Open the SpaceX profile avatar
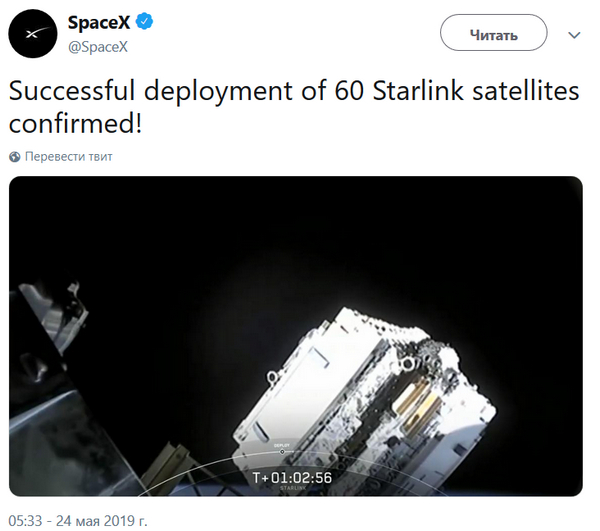The height and width of the screenshot is (531, 600). pyautogui.click(x=34, y=35)
